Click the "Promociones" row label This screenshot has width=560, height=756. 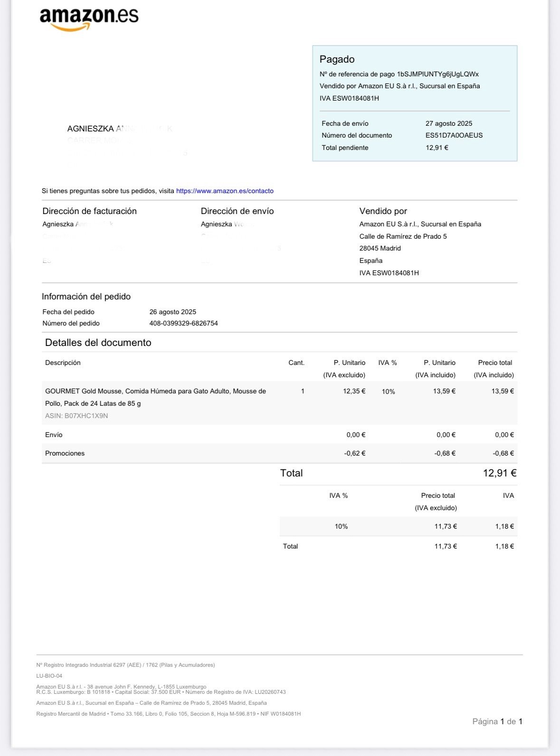click(x=65, y=453)
